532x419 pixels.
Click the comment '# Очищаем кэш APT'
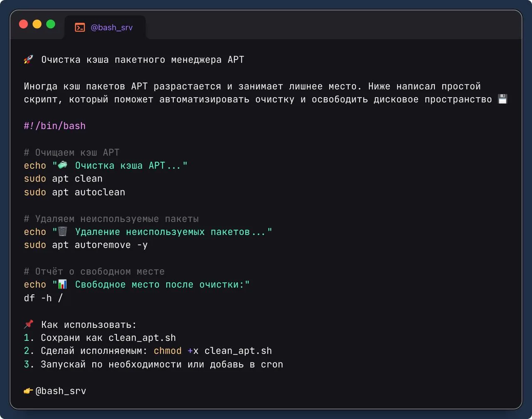click(x=71, y=153)
